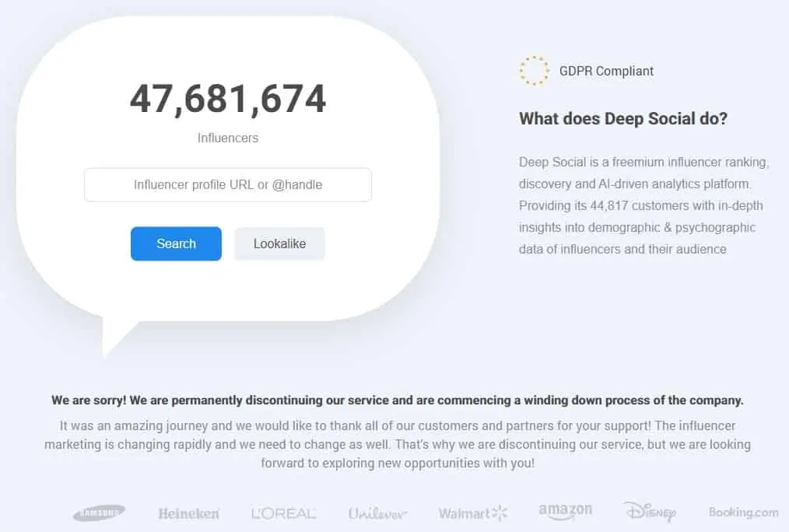Click the Influencer profile URL input field
Screen dimensions: 789x532
pos(228,185)
